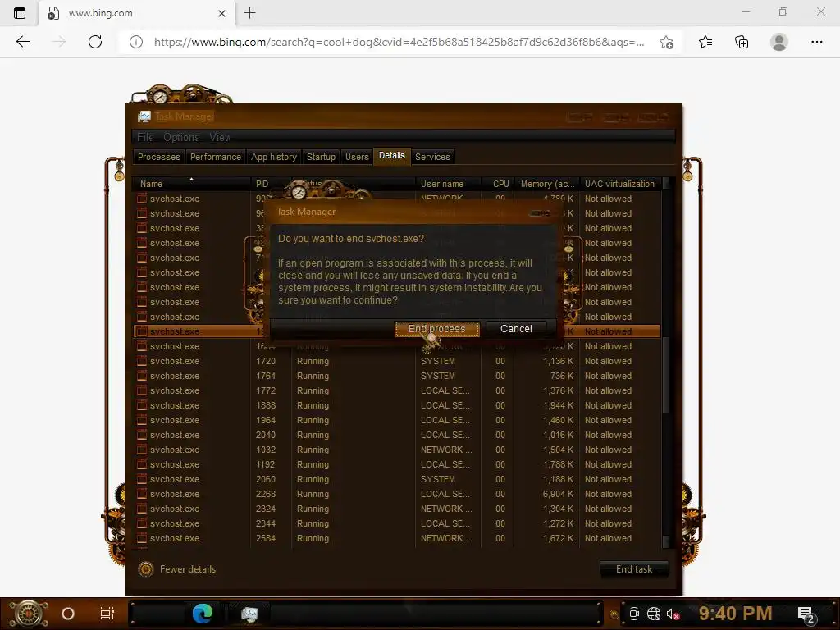Select svchost.exe row with PID 1192
Viewport: 840px width, 630px height.
[397, 464]
